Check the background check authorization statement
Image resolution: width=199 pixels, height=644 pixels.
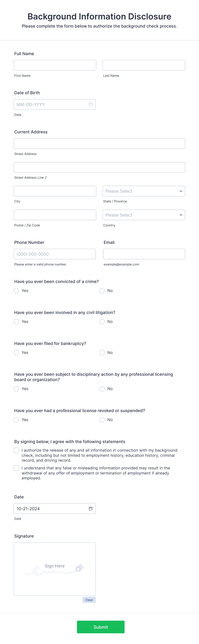coord(16,450)
